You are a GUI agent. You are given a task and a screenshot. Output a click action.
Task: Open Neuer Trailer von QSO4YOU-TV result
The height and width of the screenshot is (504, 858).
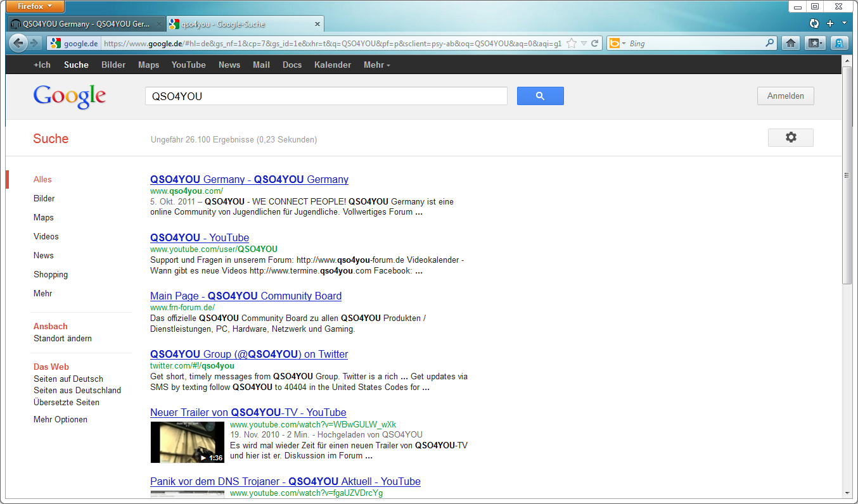click(248, 412)
